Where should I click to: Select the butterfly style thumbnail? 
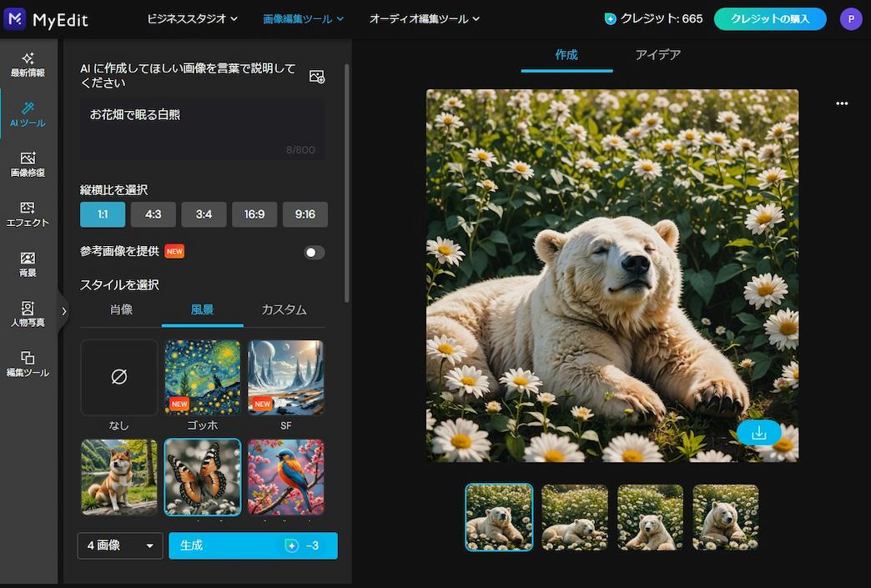click(x=202, y=477)
